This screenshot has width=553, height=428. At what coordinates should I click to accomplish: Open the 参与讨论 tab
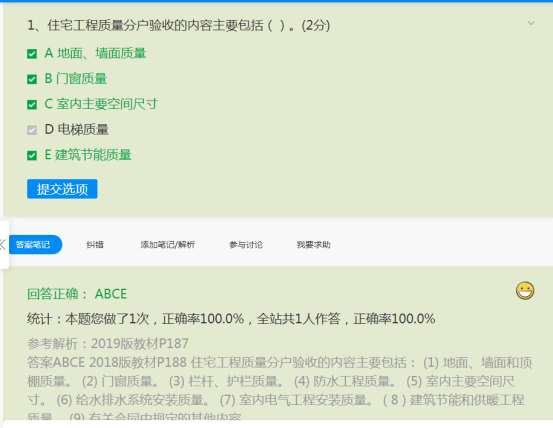tap(246, 245)
